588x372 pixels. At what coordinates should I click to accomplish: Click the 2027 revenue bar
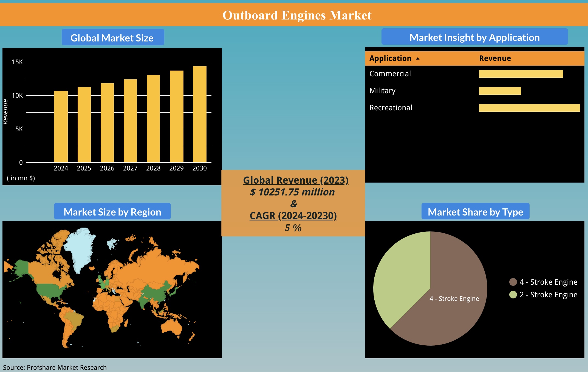click(130, 121)
